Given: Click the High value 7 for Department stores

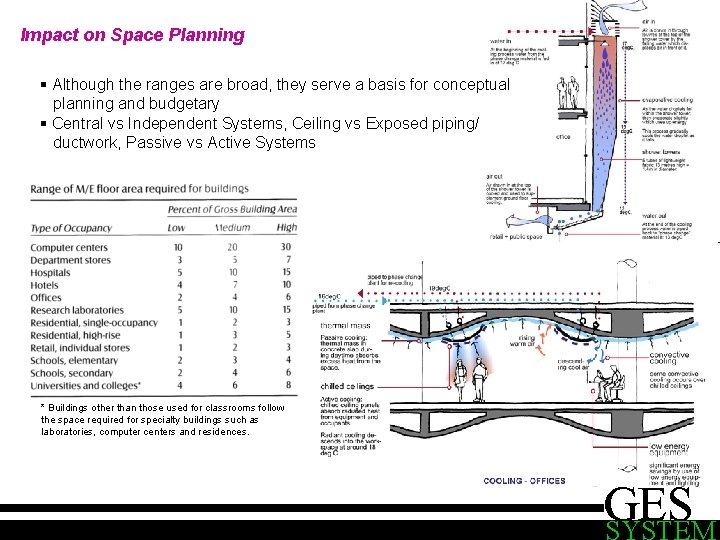Looking at the screenshot, I should click(288, 259).
